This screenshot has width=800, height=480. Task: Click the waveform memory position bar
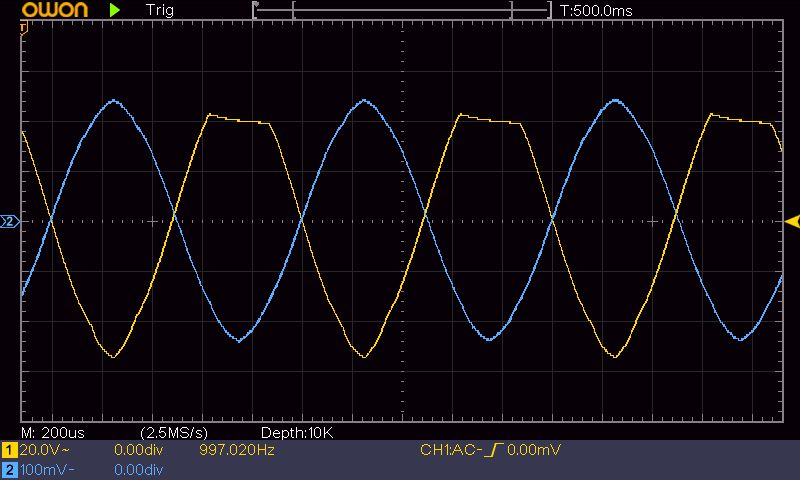[x=402, y=10]
